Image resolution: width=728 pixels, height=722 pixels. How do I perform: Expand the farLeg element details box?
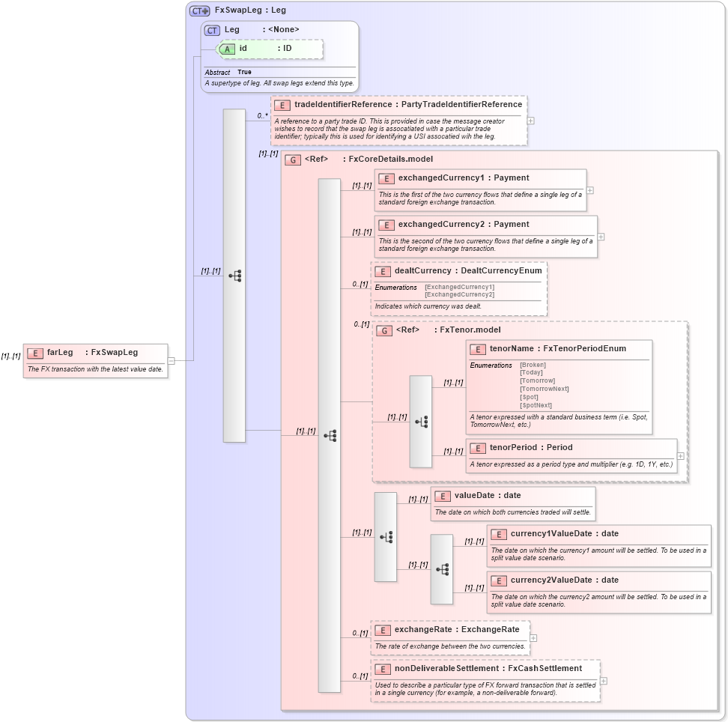click(171, 360)
